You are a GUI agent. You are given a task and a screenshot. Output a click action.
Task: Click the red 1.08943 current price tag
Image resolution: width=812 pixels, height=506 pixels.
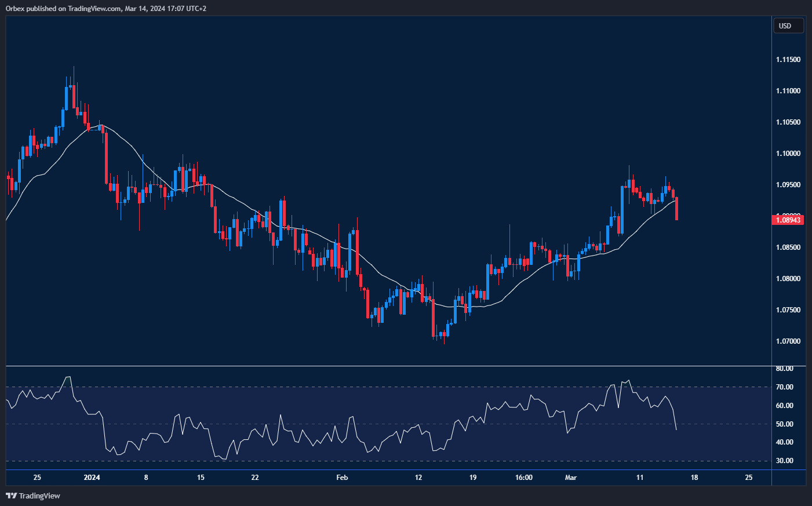point(788,220)
